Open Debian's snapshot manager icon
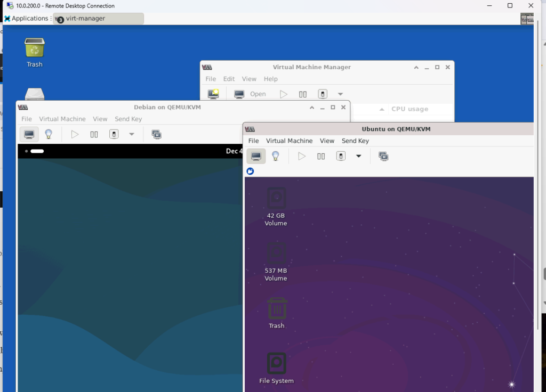Viewport: 546px width, 392px height. point(157,134)
